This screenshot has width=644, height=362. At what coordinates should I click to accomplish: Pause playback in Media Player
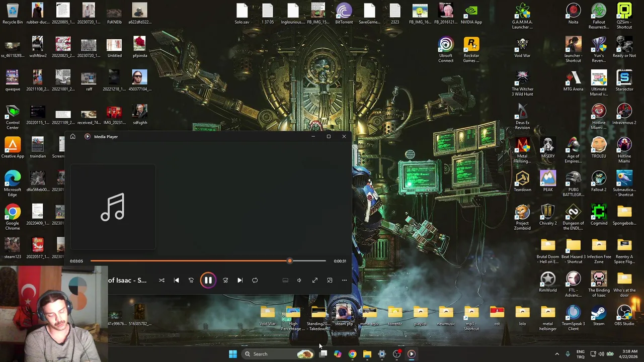[x=208, y=280]
